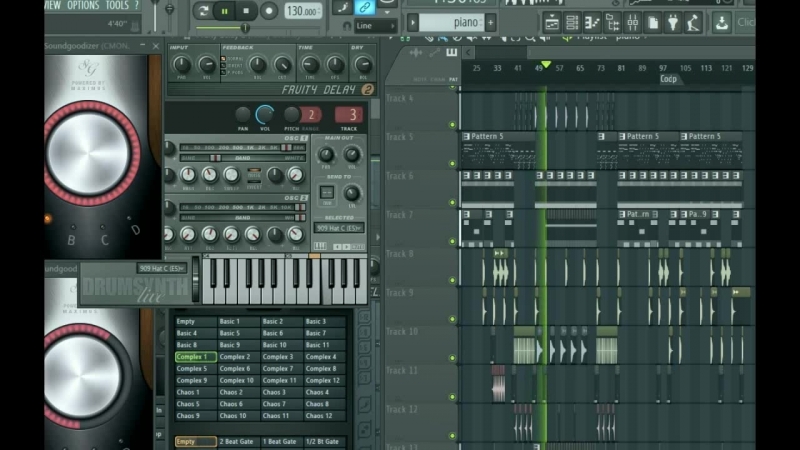
Task: Mute Track 10 using its green dot
Action: (452, 358)
